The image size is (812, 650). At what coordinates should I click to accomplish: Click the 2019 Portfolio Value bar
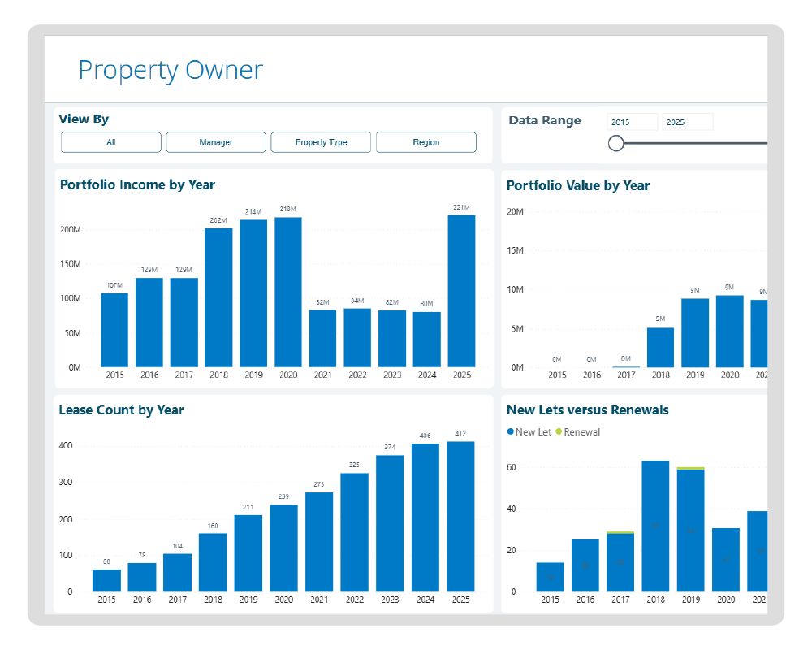695,333
